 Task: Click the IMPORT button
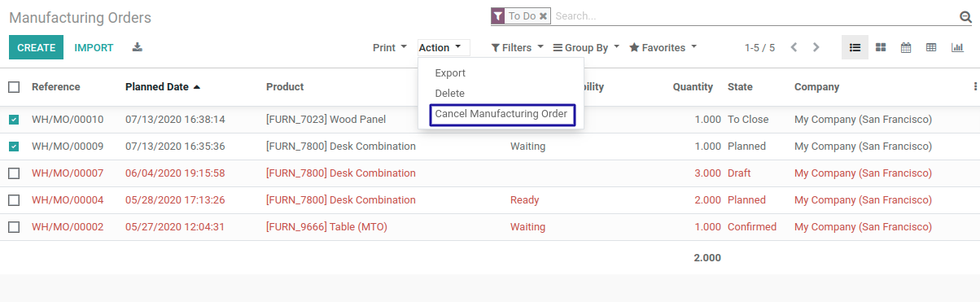pos(94,48)
